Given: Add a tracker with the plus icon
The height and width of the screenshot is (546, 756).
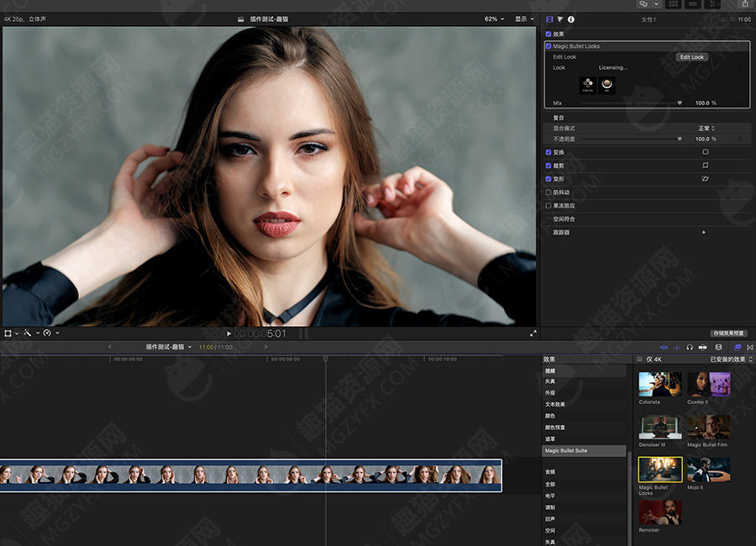Looking at the screenshot, I should [x=703, y=232].
